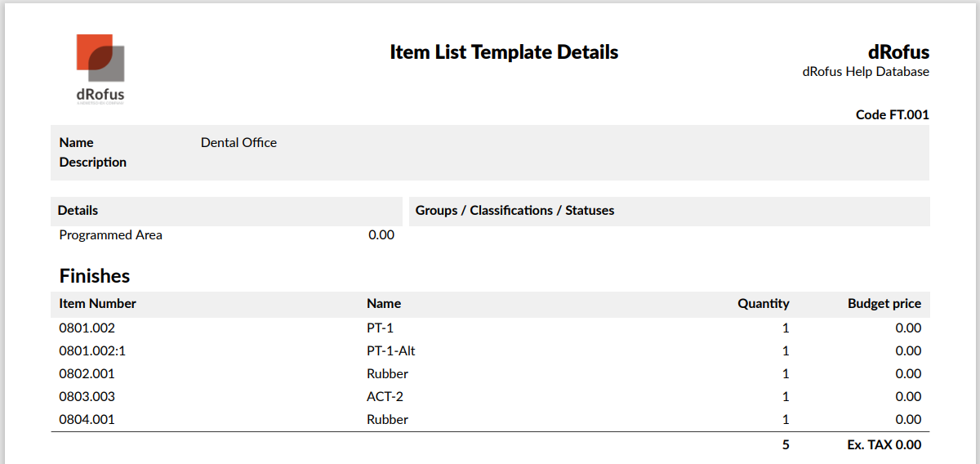Viewport: 980px width, 464px height.
Task: Click the Quantity column header
Action: [764, 304]
